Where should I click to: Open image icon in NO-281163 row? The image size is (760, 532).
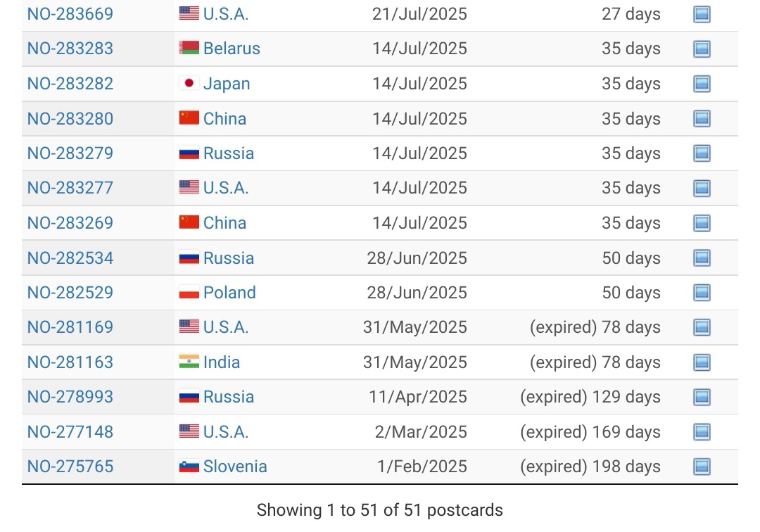702,362
